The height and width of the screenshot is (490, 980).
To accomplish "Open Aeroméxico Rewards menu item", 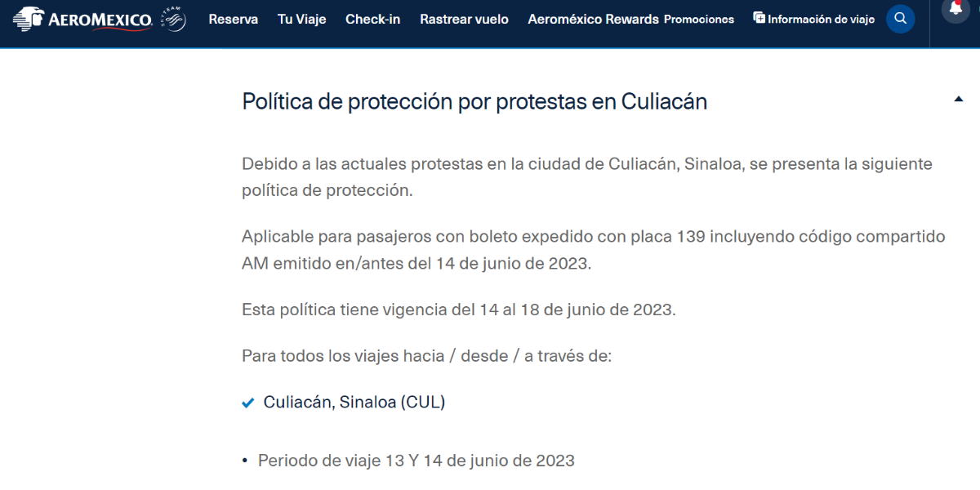I will pyautogui.click(x=593, y=19).
